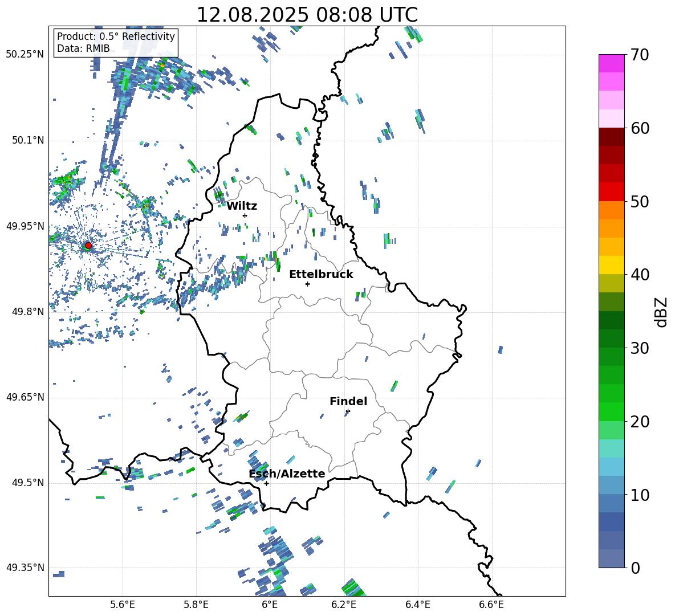The height and width of the screenshot is (616, 675).
Task: Click the timestamp title 12.08.2025 08:08 UTC
Action: pos(307,15)
